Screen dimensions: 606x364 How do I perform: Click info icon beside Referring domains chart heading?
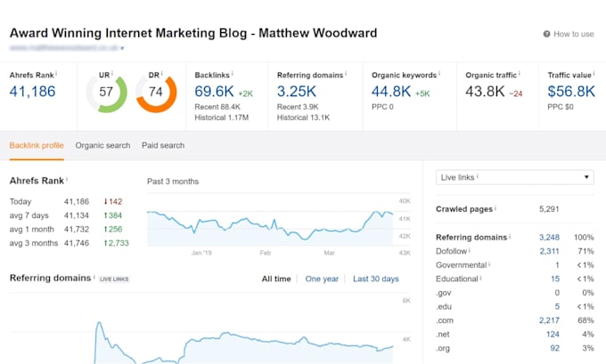coord(94,277)
